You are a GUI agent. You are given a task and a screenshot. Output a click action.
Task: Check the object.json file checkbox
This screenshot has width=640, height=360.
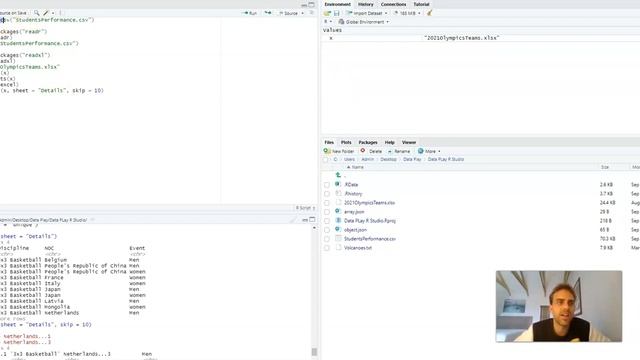327,230
